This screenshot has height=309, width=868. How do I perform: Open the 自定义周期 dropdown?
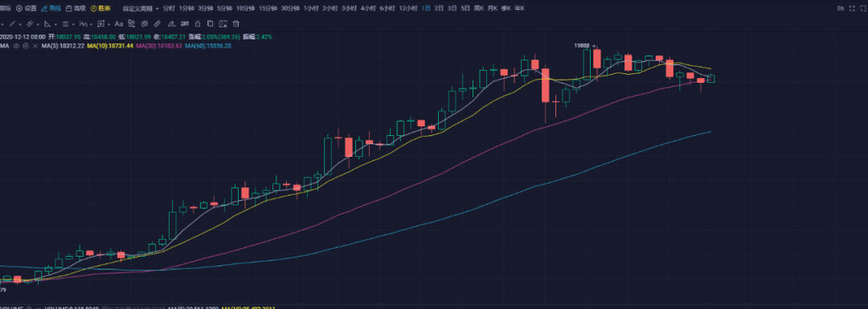point(141,8)
